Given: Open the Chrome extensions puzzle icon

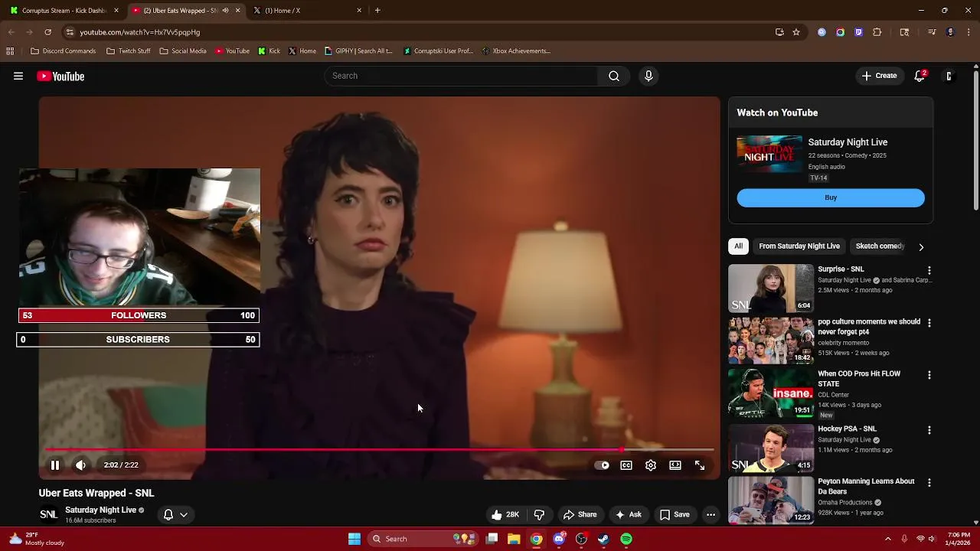Looking at the screenshot, I should tap(877, 32).
